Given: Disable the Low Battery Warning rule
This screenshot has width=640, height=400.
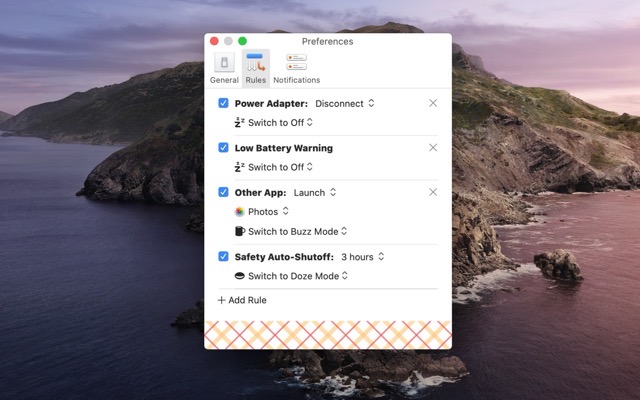Looking at the screenshot, I should point(224,148).
